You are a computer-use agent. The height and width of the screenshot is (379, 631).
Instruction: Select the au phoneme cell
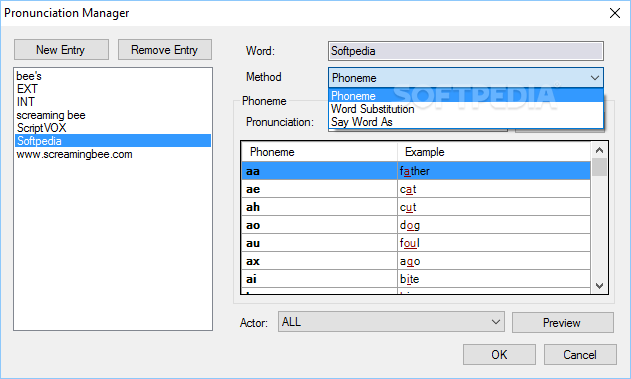coord(320,243)
